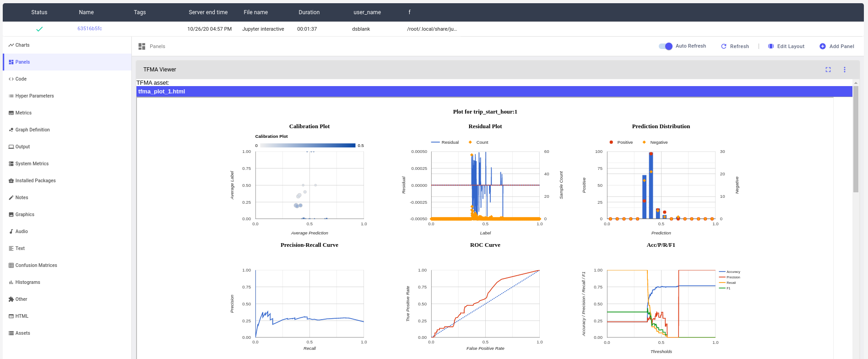This screenshot has width=868, height=359.
Task: Click the Histograms bar icon
Action: coord(11,283)
